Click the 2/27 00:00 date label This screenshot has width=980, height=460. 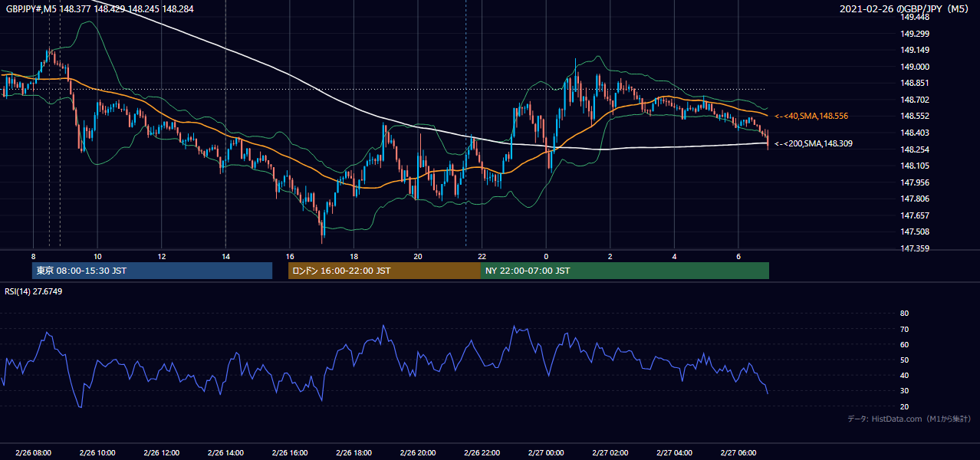click(546, 452)
